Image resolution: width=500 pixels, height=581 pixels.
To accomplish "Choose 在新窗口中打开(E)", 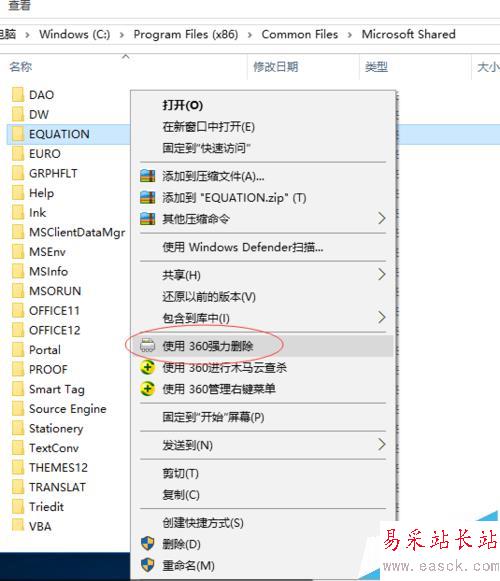I will [208, 127].
